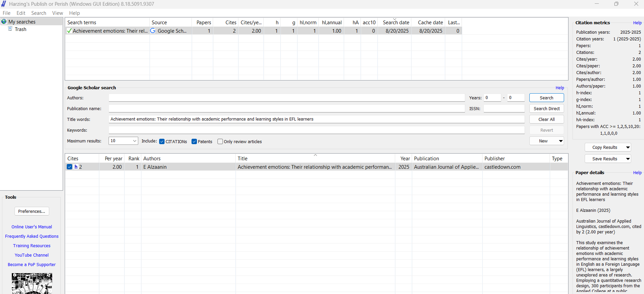Click Become a PoP Supporter link
Screen dimensions: 644x294
pyautogui.click(x=32, y=265)
